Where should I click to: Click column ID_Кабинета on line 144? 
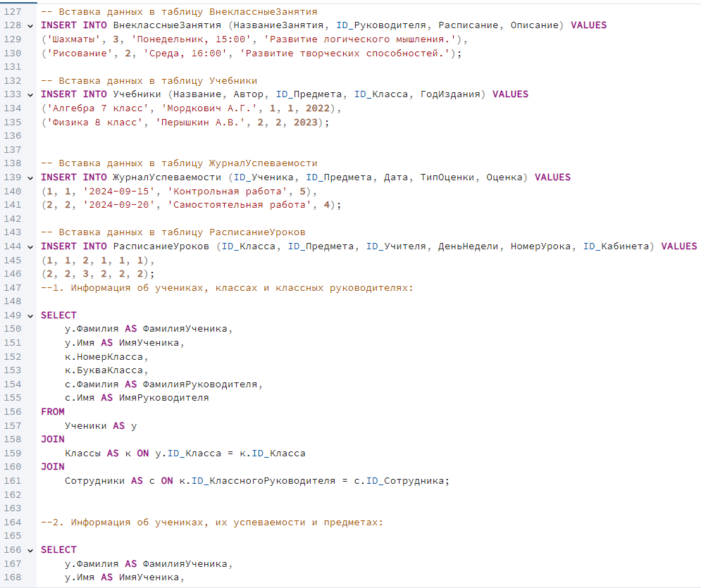pos(616,246)
